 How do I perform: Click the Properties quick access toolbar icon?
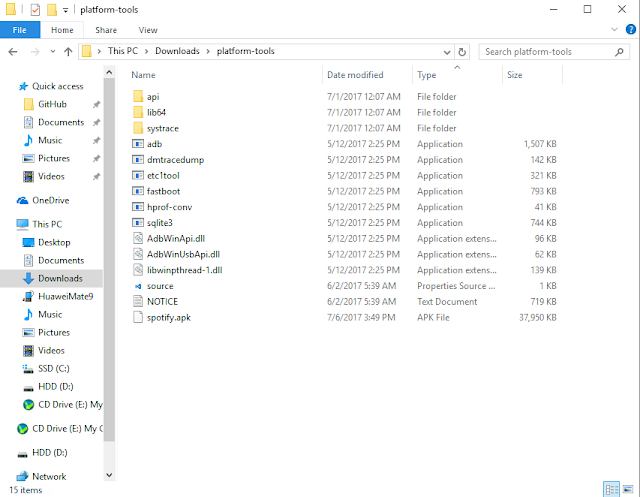(36, 9)
